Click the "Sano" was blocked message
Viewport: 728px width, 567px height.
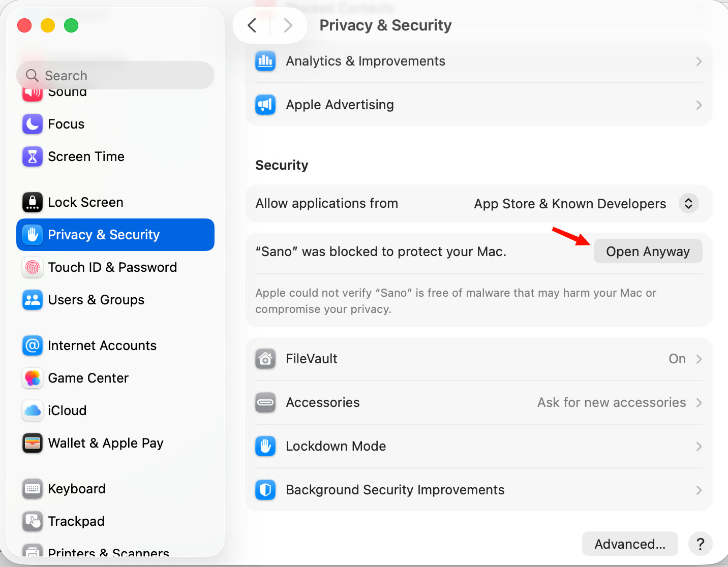point(381,251)
